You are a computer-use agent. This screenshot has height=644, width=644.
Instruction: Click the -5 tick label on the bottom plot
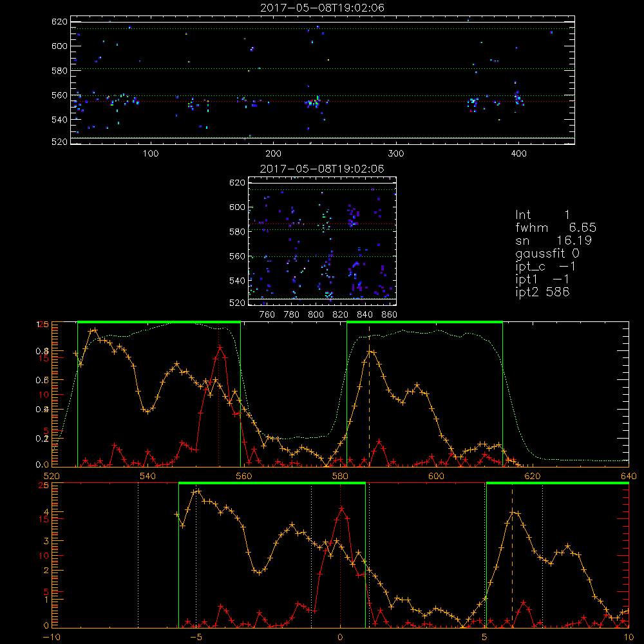tap(196, 638)
